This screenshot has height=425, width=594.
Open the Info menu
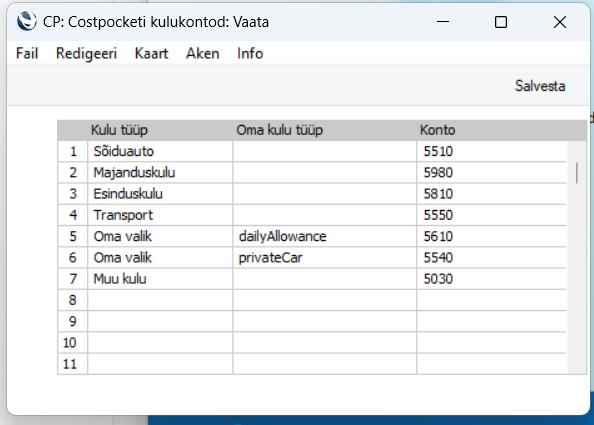coord(250,53)
